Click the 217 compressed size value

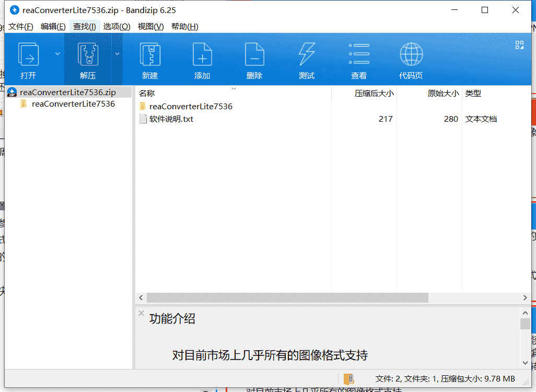tap(386, 119)
